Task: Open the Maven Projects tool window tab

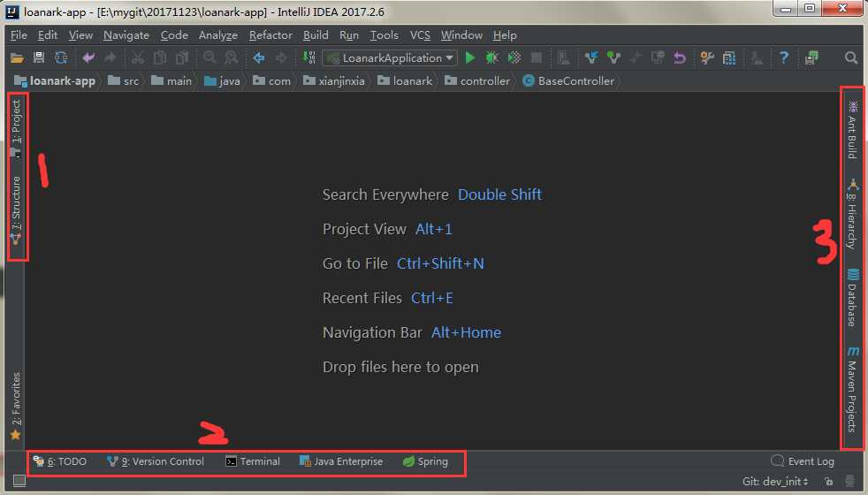Action: [852, 390]
